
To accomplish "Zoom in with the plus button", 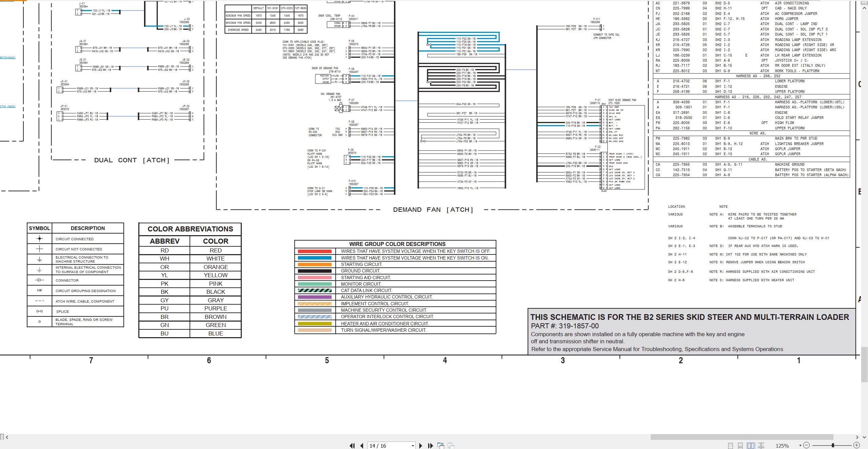I will coord(856,445).
